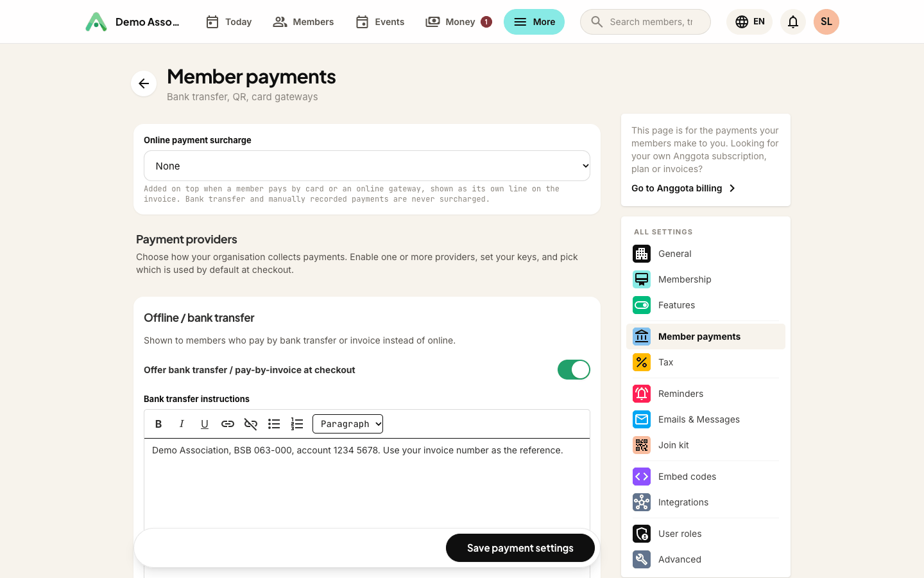Click the Events calendar icon
The image size is (924, 578).
[x=362, y=22]
